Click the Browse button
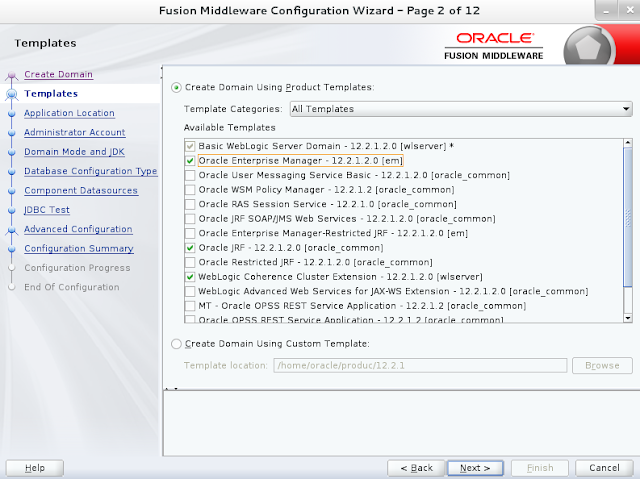 [x=602, y=366]
